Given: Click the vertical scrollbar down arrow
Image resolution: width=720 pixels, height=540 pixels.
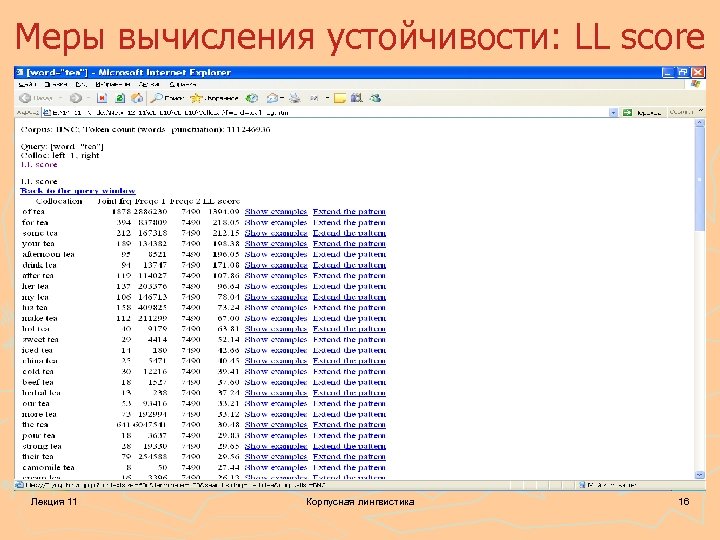Looking at the screenshot, I should click(x=700, y=475).
